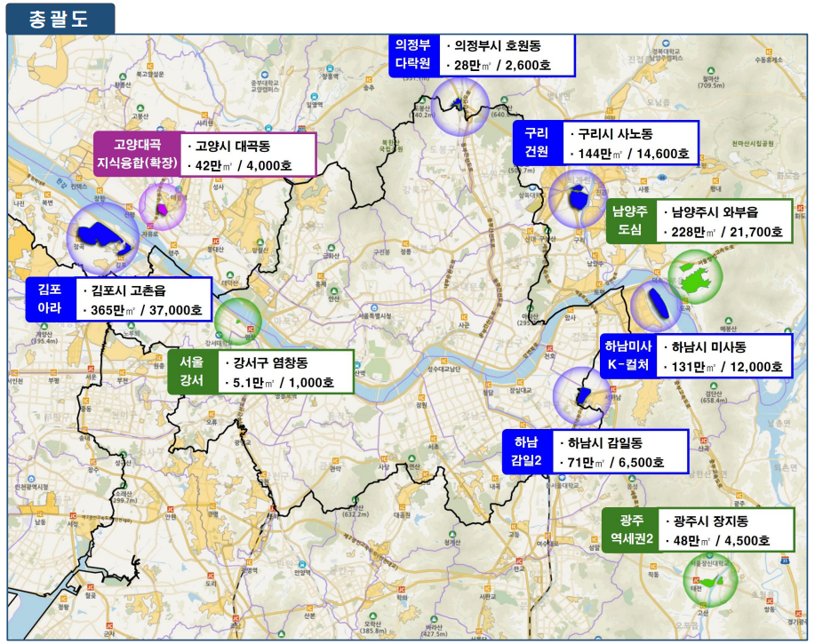Select the text 남양주시 와부읍
The width and height of the screenshot is (815, 644).
pyautogui.click(x=715, y=212)
